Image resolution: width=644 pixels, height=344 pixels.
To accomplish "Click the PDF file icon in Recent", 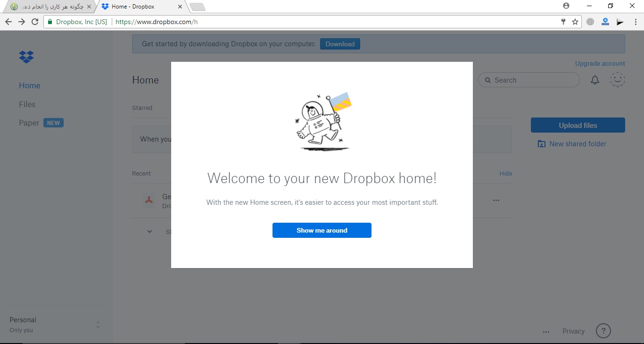I will [x=149, y=201].
